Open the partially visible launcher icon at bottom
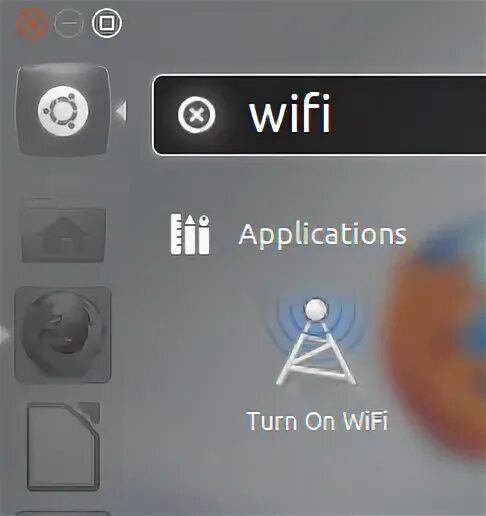This screenshot has width=486, height=516. 63,513
